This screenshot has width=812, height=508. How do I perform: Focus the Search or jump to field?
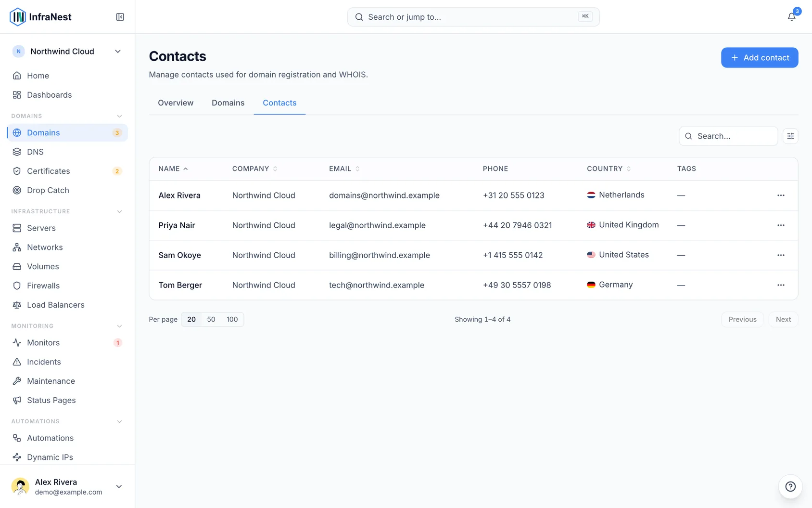(473, 17)
